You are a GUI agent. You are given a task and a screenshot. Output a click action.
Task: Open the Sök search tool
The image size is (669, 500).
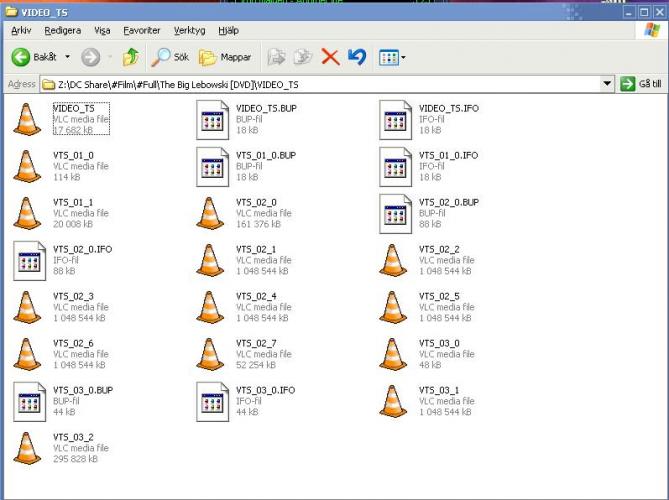click(170, 57)
